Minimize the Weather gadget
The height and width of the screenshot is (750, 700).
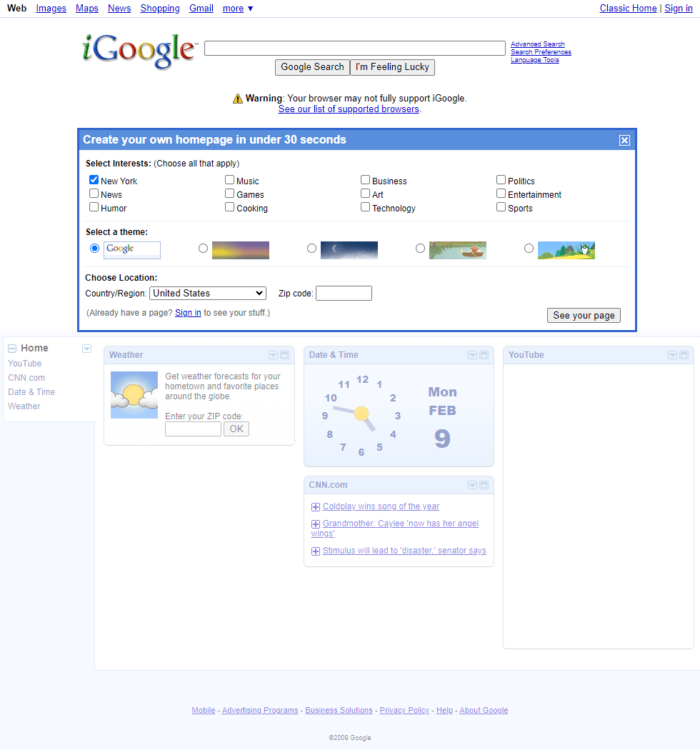pyautogui.click(x=285, y=355)
